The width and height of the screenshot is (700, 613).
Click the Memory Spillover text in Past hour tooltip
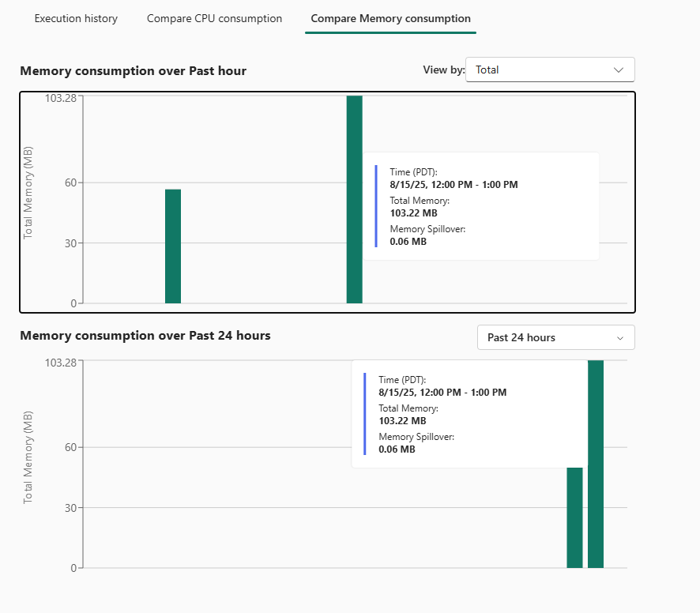tap(427, 229)
